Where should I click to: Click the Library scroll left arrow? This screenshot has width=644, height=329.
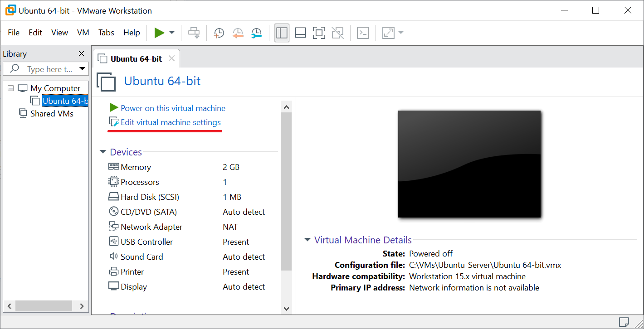tap(10, 306)
